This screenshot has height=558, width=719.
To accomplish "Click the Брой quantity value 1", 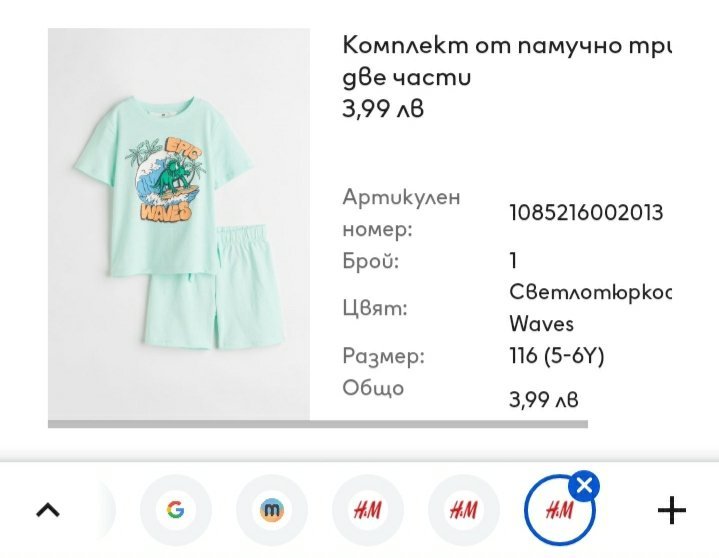I will [x=513, y=260].
